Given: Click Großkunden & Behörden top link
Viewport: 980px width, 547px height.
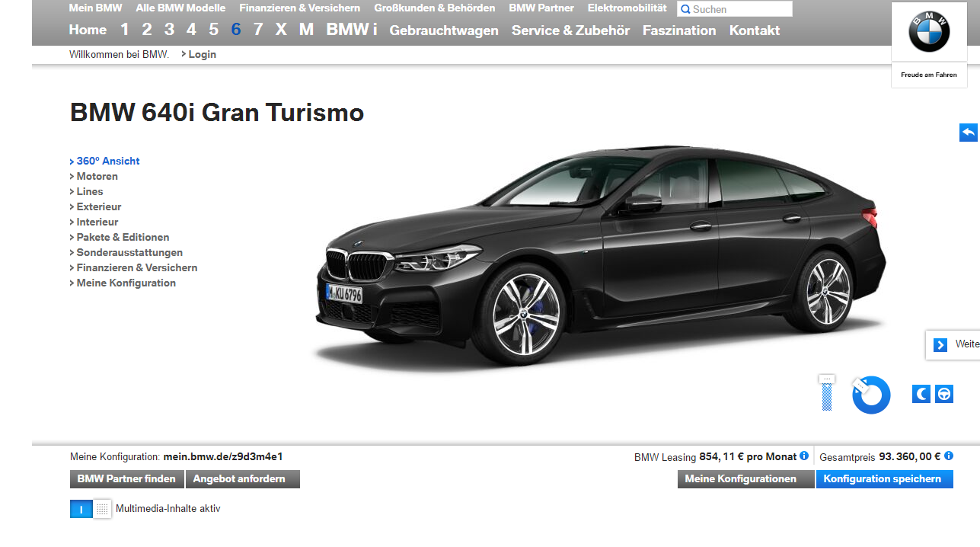Looking at the screenshot, I should click(435, 8).
